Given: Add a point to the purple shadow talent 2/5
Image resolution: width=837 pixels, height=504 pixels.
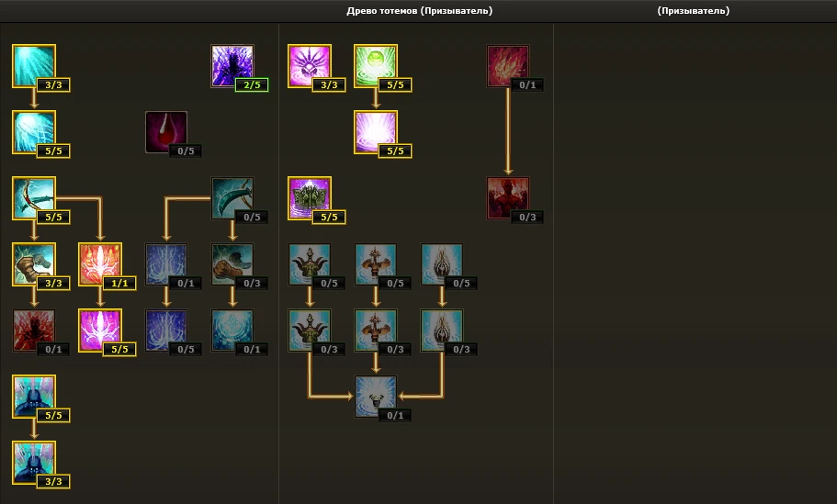Looking at the screenshot, I should click(232, 65).
